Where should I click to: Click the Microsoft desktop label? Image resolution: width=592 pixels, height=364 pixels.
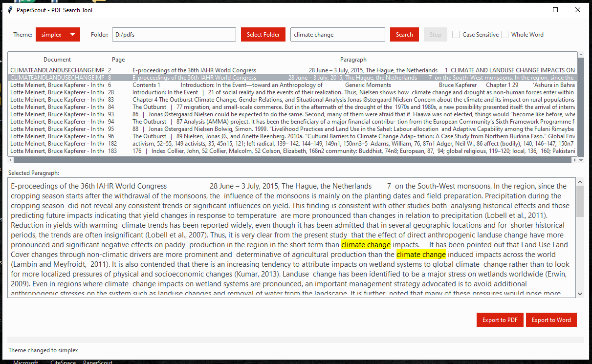point(25,362)
